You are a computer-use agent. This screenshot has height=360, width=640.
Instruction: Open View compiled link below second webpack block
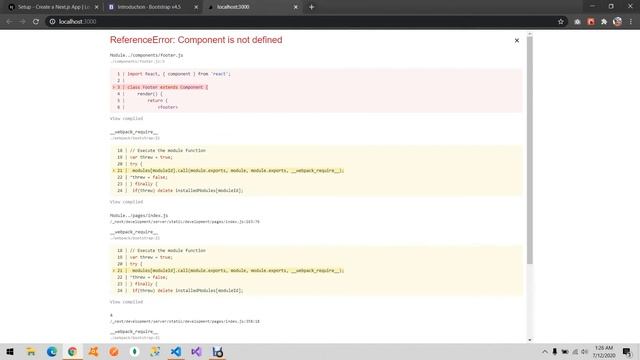click(x=127, y=302)
